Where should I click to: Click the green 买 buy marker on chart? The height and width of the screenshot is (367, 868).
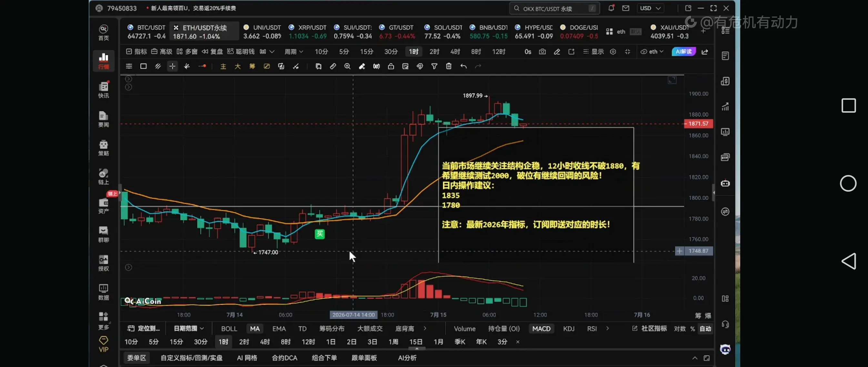click(319, 234)
